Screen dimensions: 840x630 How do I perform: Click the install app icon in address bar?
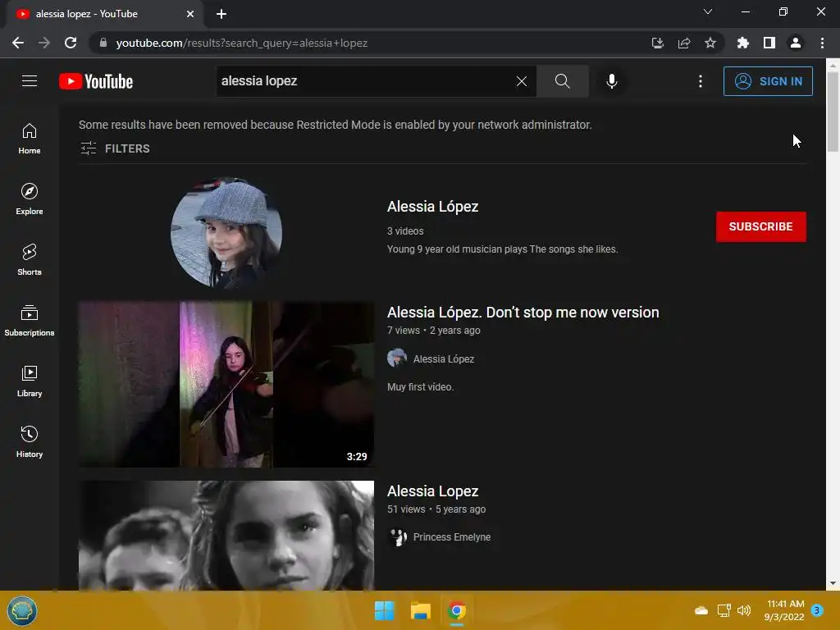657,43
